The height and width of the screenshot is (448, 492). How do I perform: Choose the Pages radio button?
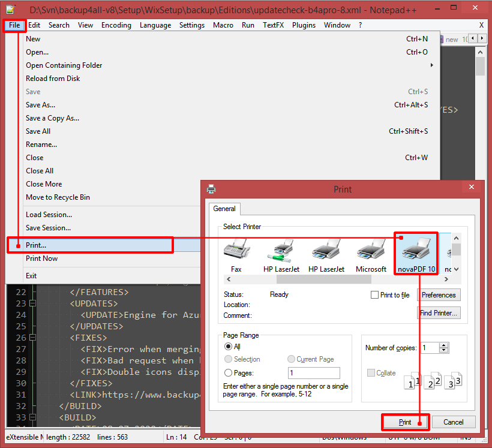pyautogui.click(x=228, y=373)
